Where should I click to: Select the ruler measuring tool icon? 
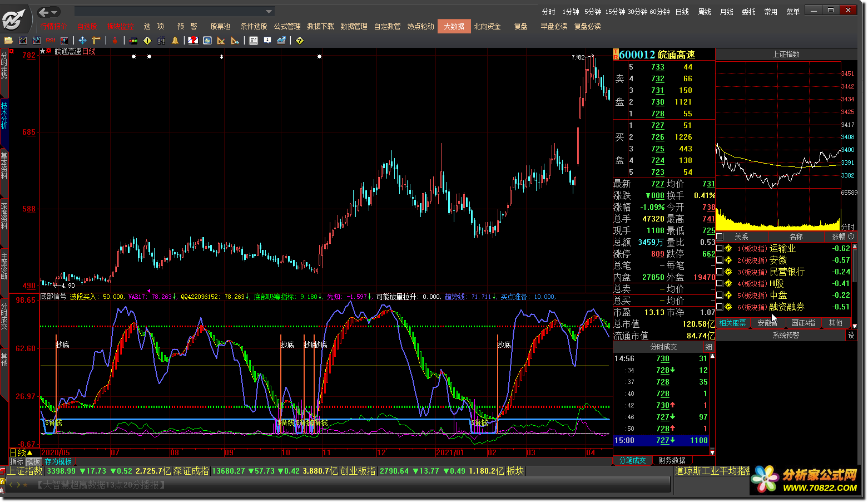tap(96, 40)
